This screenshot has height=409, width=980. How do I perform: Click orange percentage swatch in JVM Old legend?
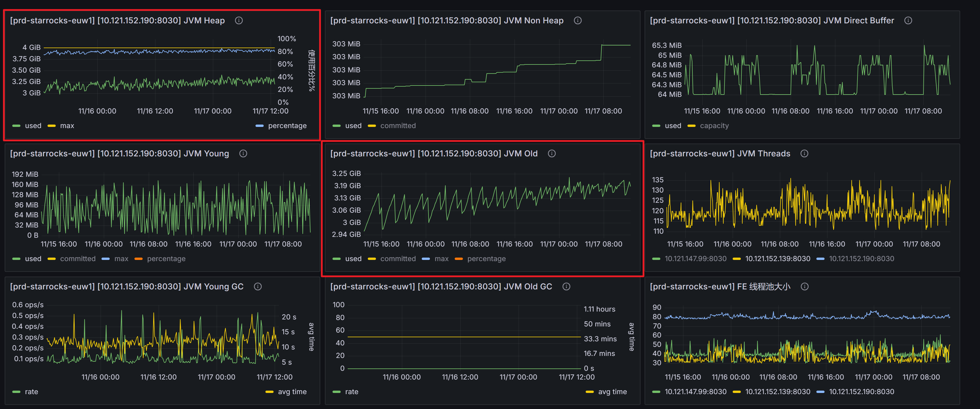459,259
